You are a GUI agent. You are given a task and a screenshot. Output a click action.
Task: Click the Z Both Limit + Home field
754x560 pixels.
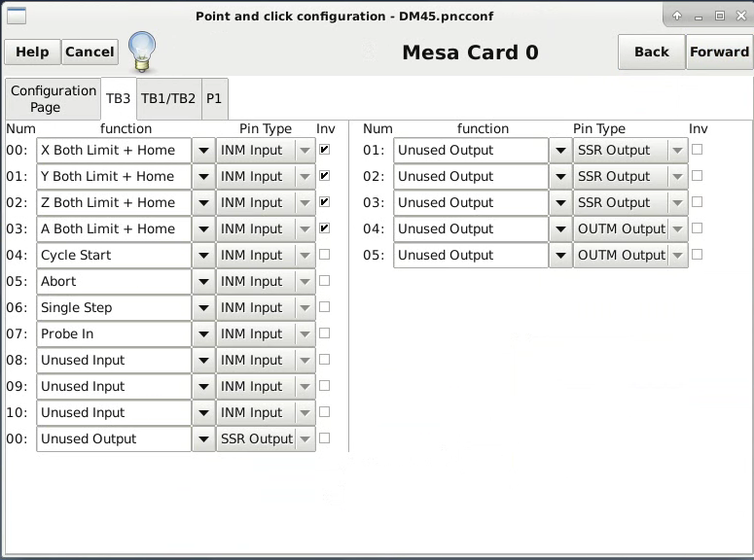(x=114, y=203)
